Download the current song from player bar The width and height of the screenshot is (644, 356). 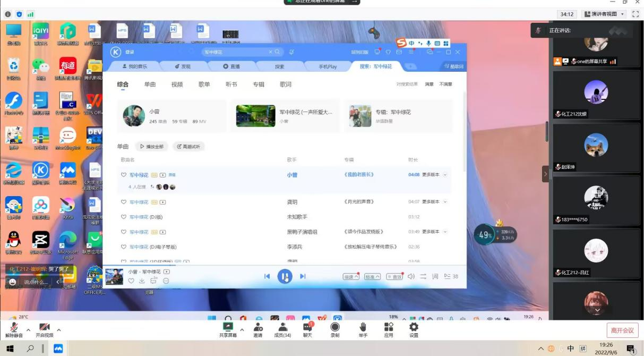pyautogui.click(x=142, y=281)
